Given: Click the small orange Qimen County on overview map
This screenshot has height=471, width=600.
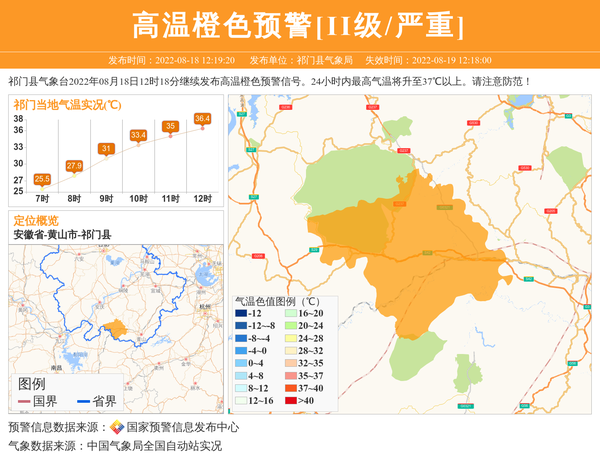Looking at the screenshot, I should 116,328.
